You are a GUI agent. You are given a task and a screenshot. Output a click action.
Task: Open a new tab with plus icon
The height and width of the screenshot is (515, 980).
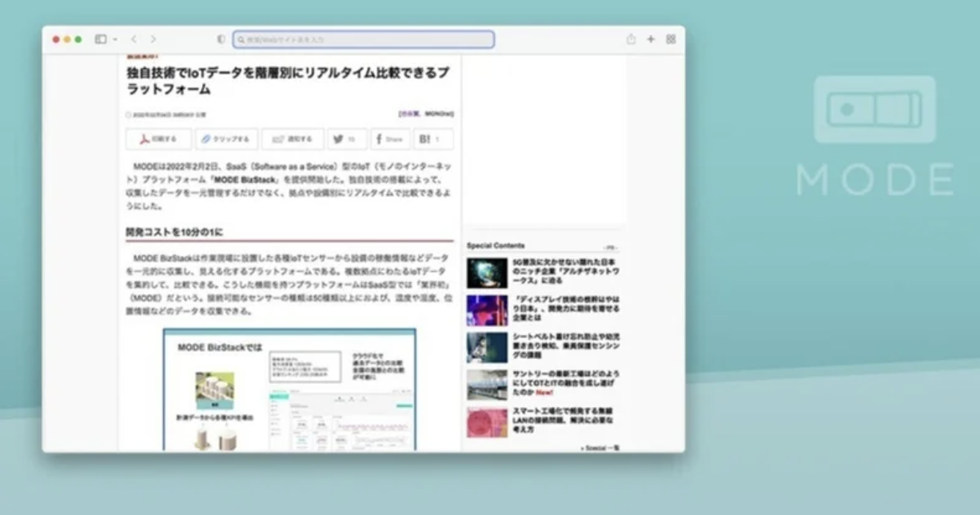pos(651,39)
